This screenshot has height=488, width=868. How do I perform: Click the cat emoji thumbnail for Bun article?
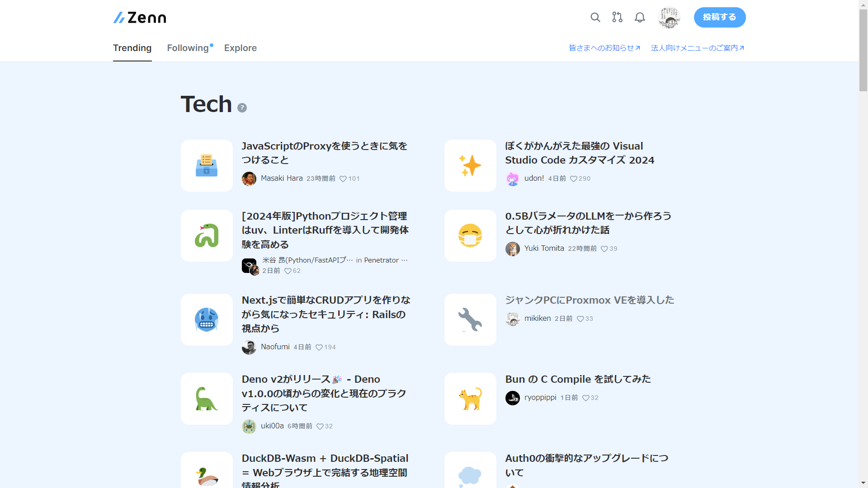[x=470, y=399]
